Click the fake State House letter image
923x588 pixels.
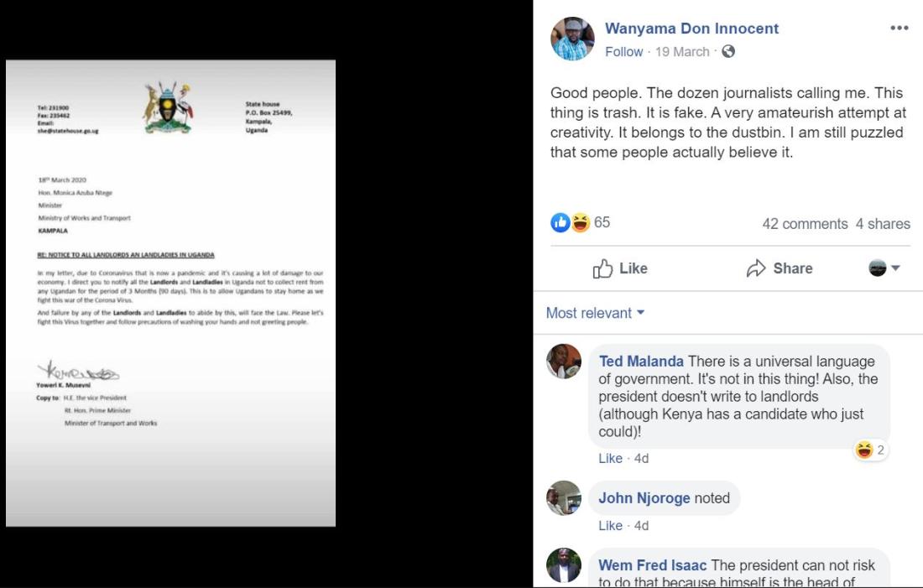[170, 293]
